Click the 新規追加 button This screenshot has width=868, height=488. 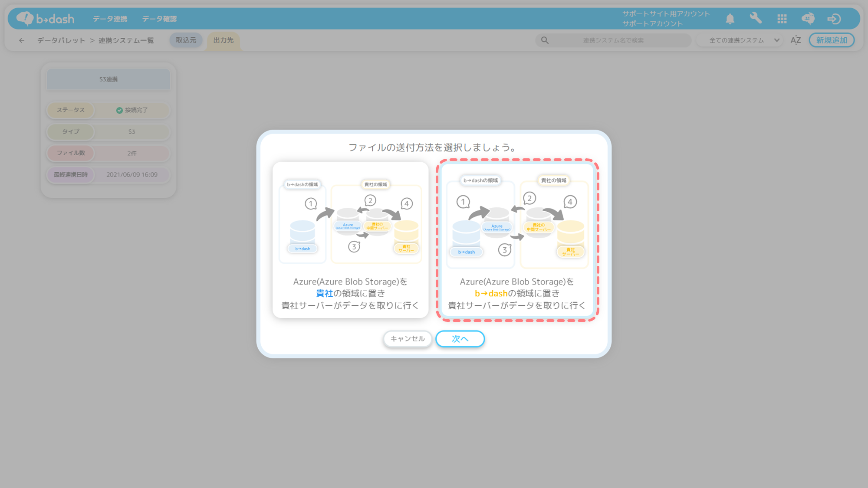click(x=832, y=40)
